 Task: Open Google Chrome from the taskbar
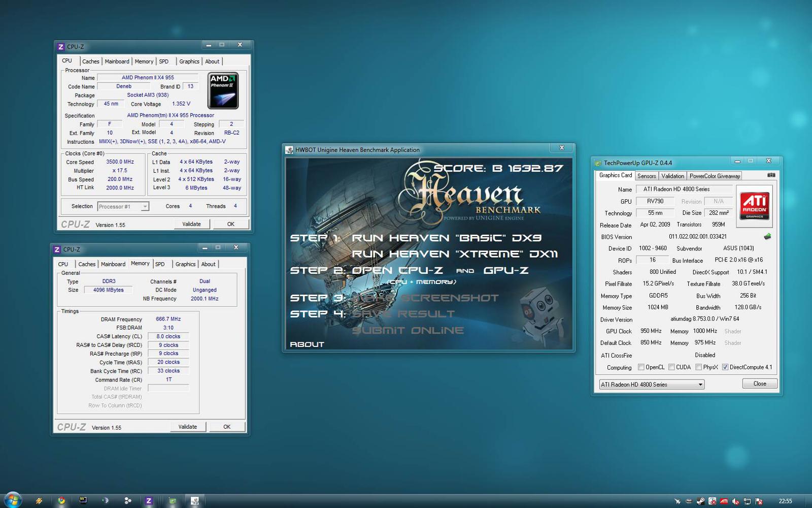tap(61, 500)
